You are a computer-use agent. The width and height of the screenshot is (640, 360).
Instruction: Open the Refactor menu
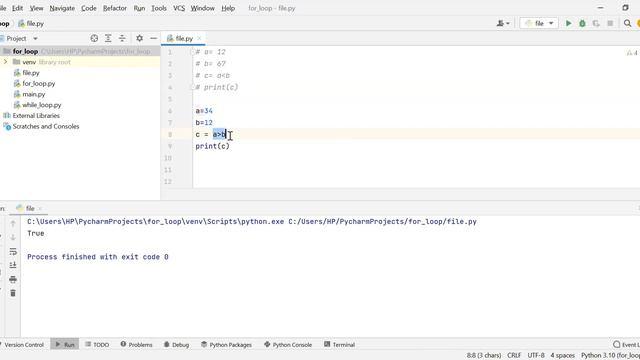(115, 8)
